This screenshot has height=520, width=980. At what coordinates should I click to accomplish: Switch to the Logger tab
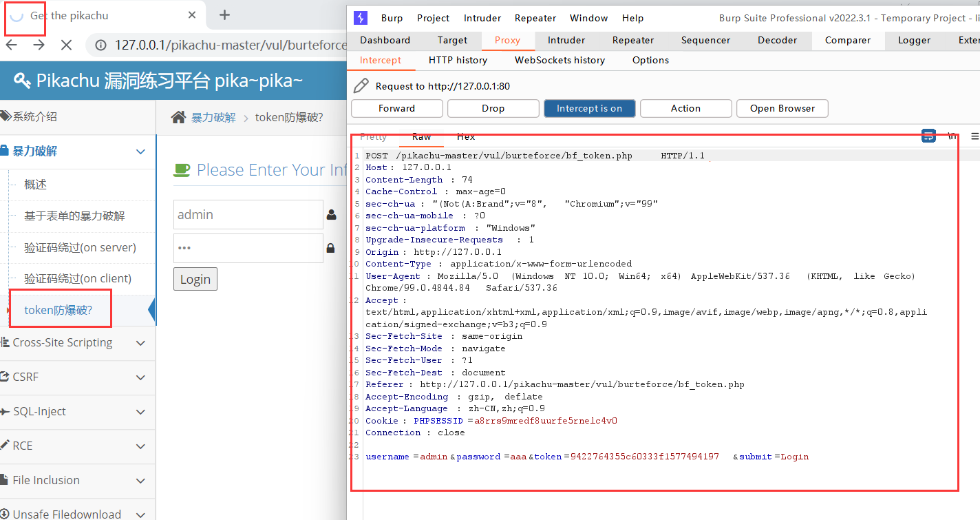(914, 41)
